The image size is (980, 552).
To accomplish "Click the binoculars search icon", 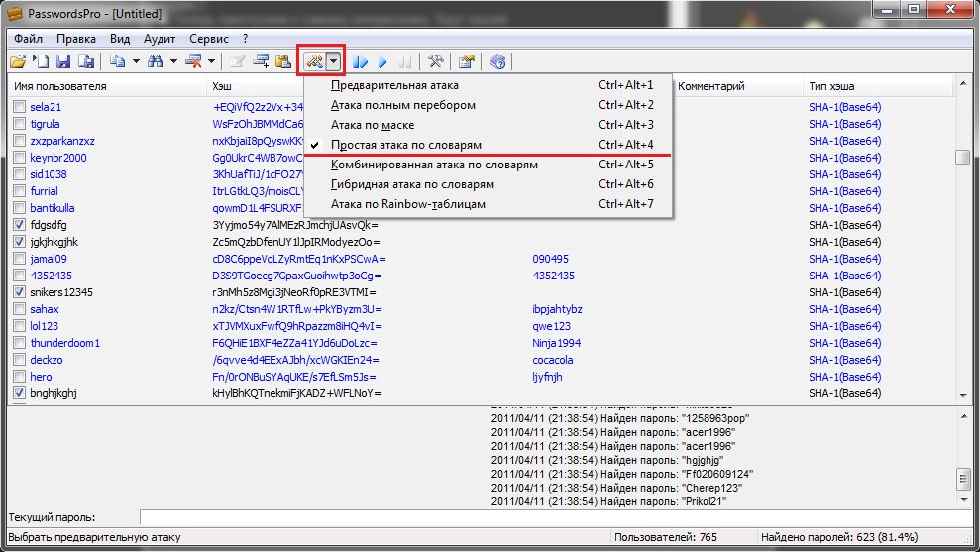I will [x=156, y=62].
